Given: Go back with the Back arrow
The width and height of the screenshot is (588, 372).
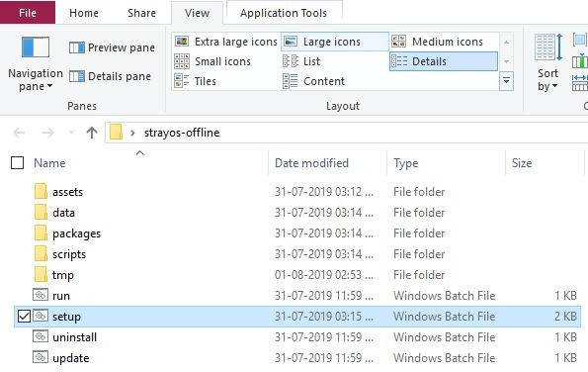Looking at the screenshot, I should point(19,133).
